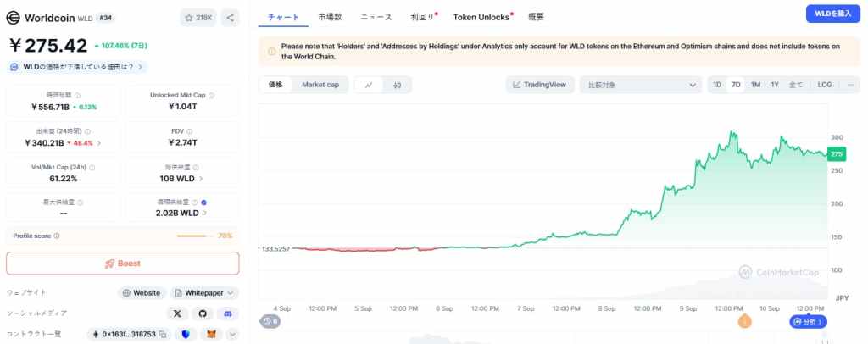The image size is (868, 344).
Task: Set chart range to 7D
Action: [736, 85]
